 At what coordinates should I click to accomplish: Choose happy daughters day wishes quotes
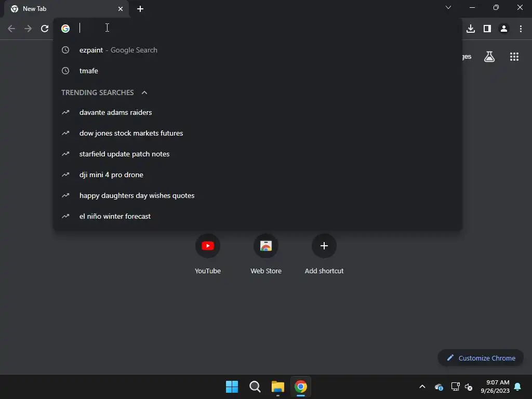258,195
